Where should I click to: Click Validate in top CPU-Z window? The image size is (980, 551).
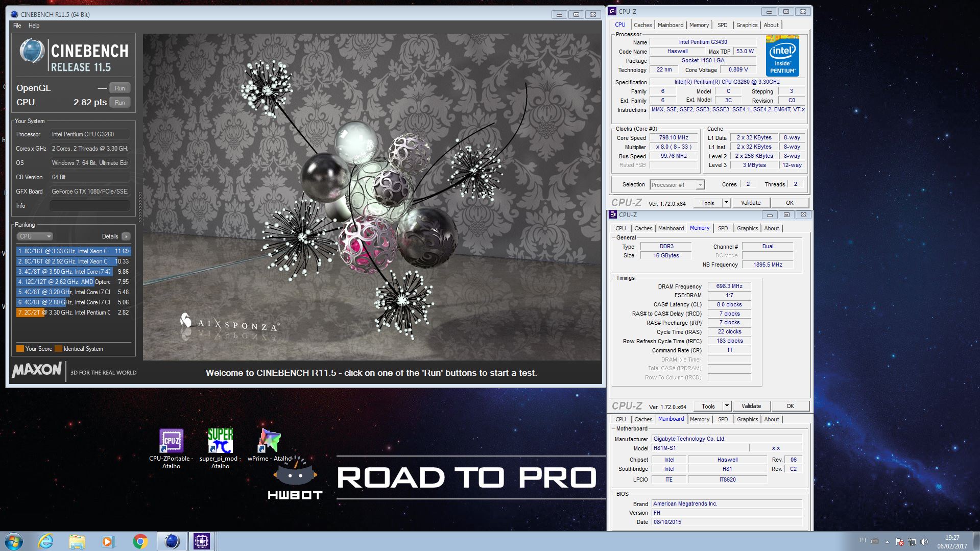[751, 203]
